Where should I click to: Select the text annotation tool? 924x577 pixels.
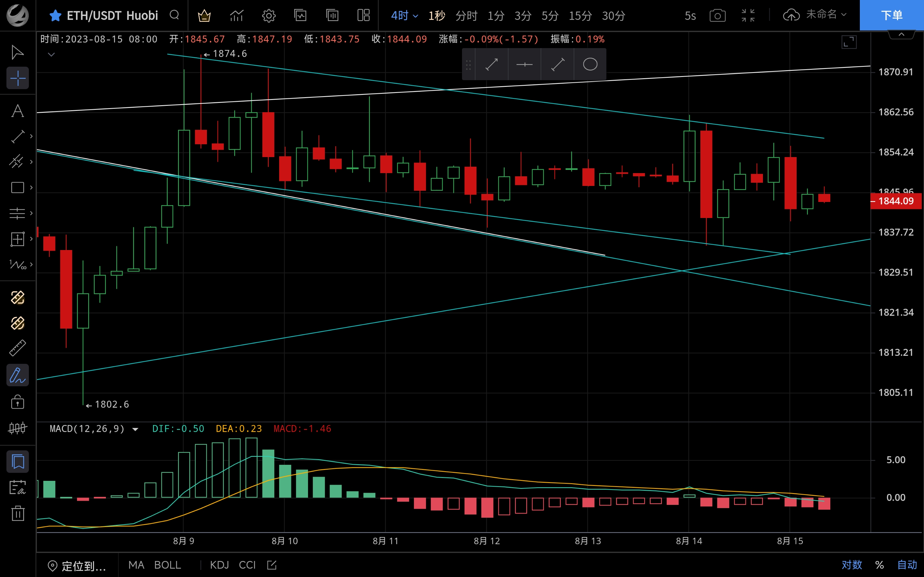(x=18, y=111)
